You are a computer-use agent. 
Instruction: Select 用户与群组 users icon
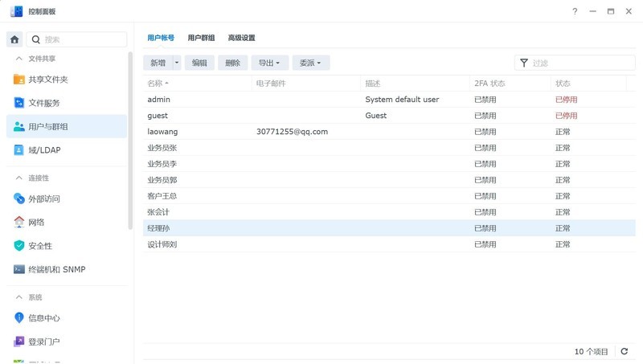click(18, 126)
